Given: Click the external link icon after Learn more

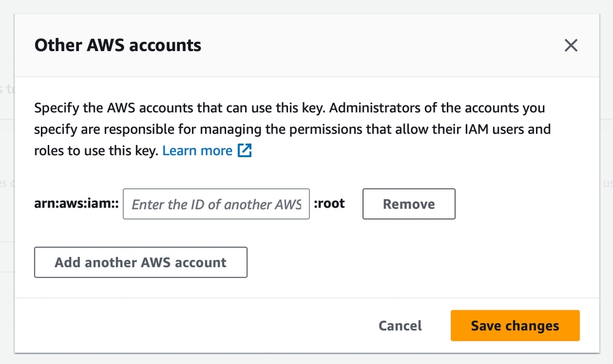Looking at the screenshot, I should (x=245, y=150).
